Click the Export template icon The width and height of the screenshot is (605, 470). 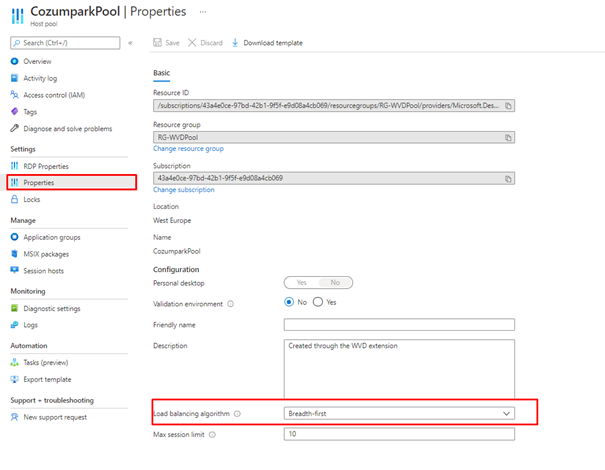(x=15, y=379)
